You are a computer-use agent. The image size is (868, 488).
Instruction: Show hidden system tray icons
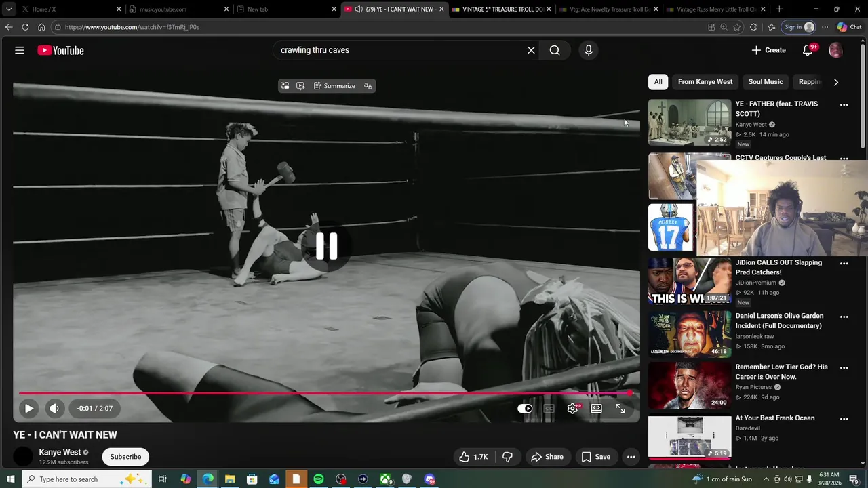click(x=766, y=479)
